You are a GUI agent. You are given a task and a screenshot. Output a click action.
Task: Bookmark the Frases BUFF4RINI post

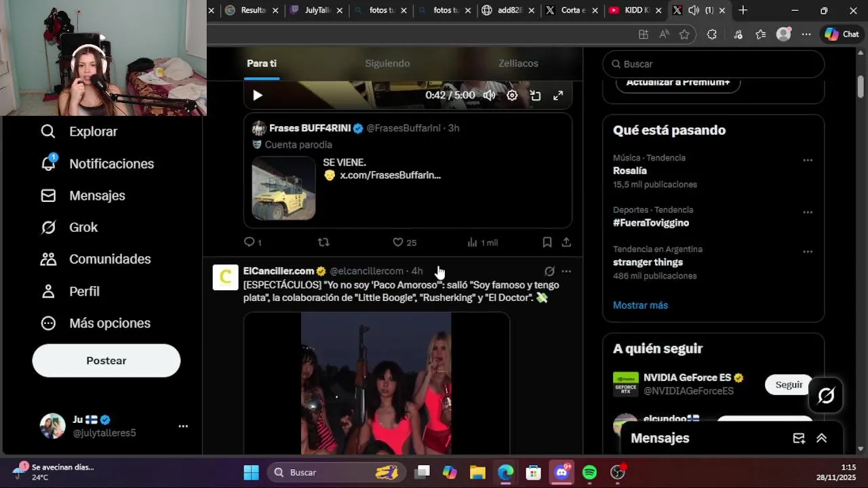point(547,242)
